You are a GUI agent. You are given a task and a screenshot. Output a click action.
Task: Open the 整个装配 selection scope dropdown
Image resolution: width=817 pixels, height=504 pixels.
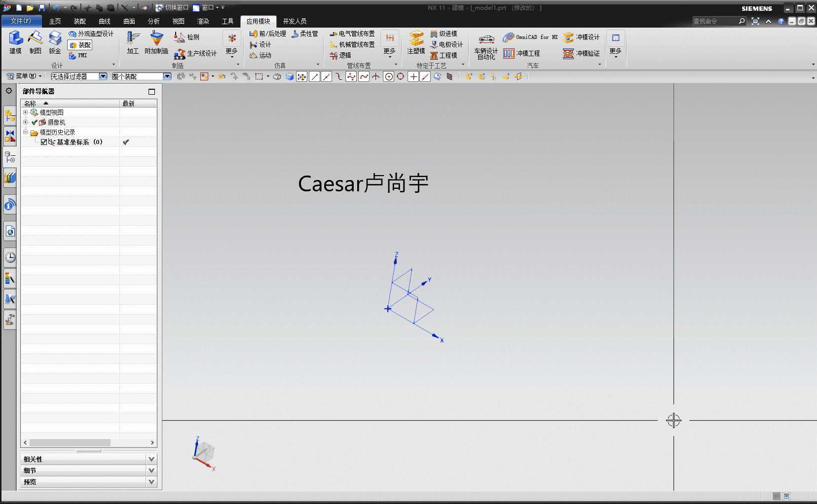point(141,76)
